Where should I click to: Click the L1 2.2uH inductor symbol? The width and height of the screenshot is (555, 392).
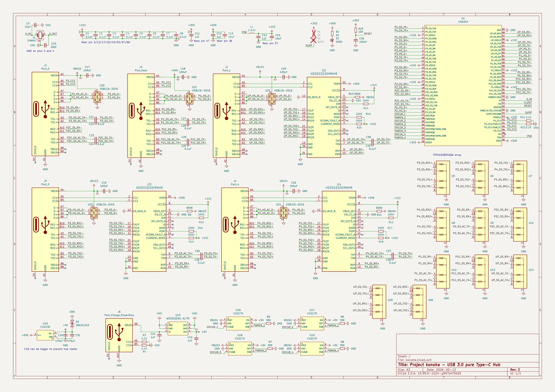pyautogui.click(x=252, y=34)
